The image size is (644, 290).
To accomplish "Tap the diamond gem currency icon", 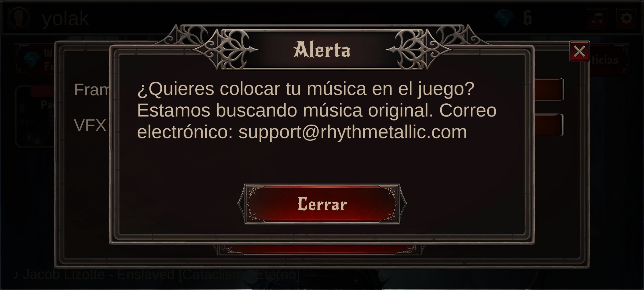I will (505, 18).
